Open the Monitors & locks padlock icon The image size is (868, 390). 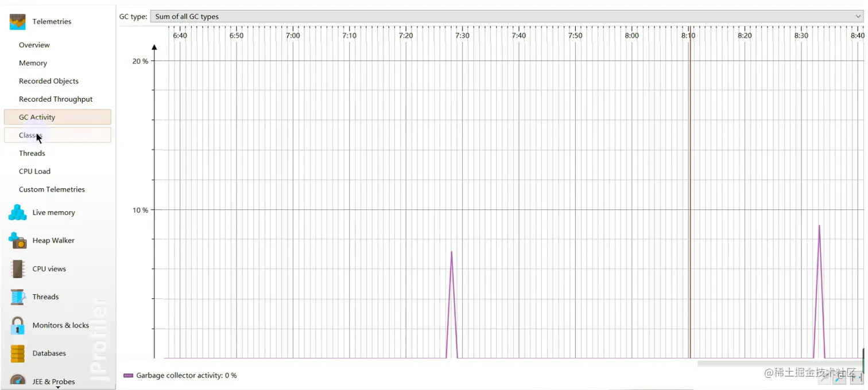[18, 325]
